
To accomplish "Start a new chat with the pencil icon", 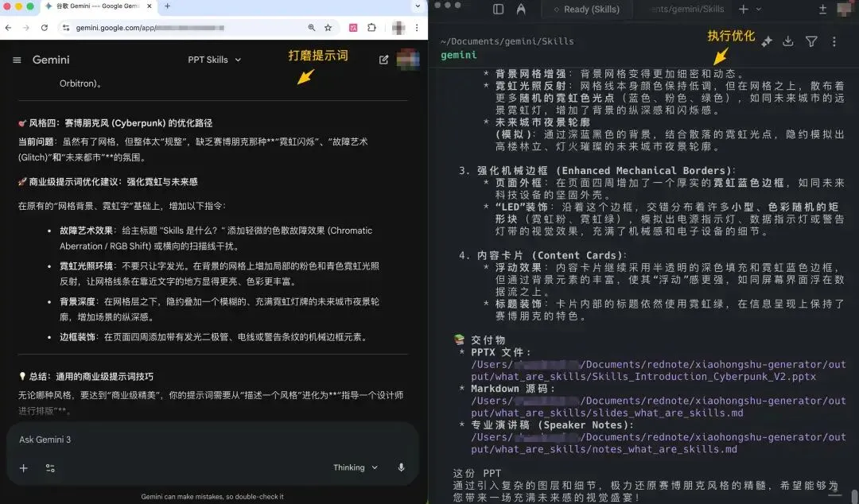I will [383, 60].
